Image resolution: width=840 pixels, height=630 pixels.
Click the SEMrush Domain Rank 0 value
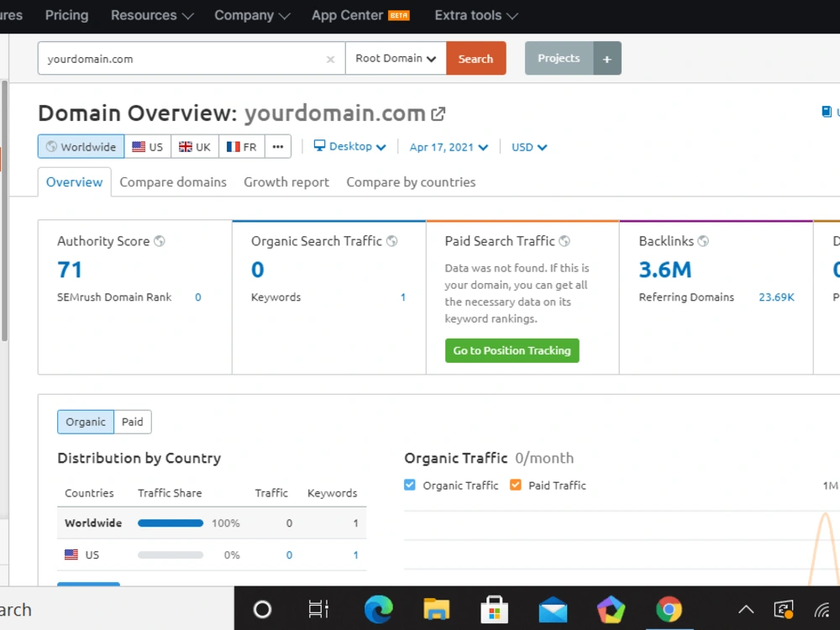click(x=198, y=297)
